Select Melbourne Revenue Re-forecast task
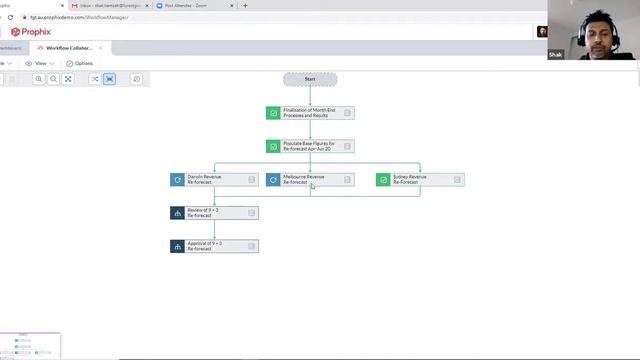This screenshot has width=640, height=360. tap(310, 180)
